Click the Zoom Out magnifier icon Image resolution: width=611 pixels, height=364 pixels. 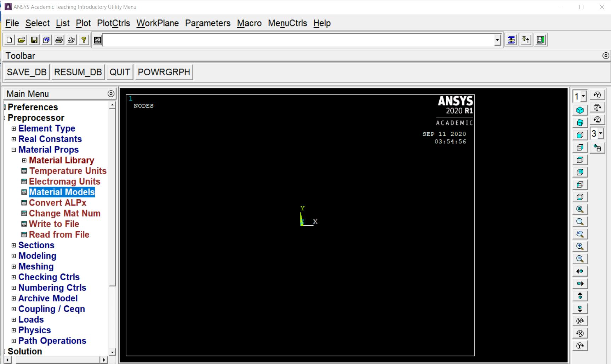580,259
